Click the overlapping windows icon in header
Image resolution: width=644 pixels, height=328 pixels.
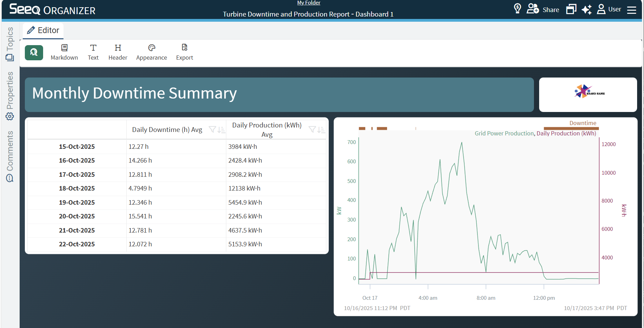click(571, 9)
